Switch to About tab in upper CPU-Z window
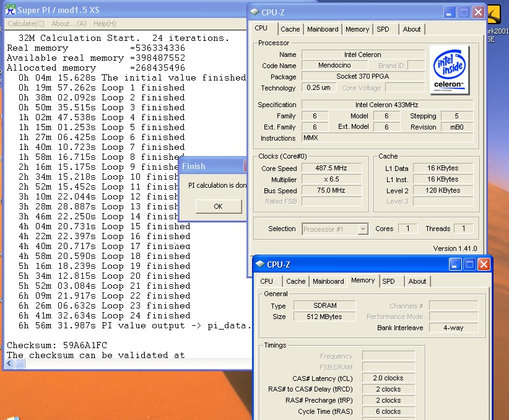Screen dimensions: 509x420 pyautogui.click(x=412, y=29)
